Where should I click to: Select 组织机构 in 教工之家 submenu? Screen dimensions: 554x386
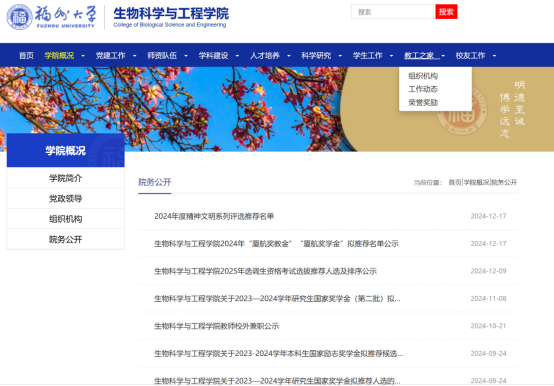coord(423,76)
